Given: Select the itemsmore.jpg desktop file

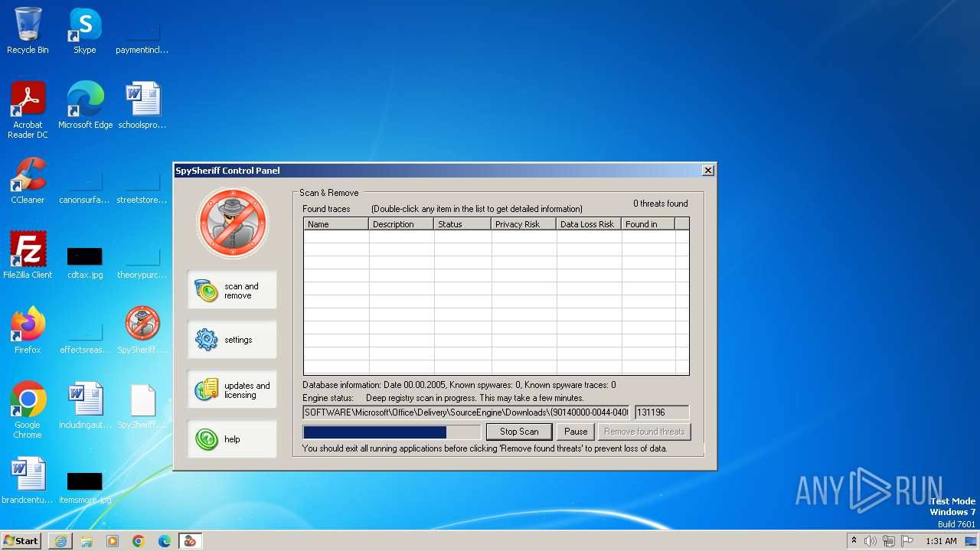Looking at the screenshot, I should tap(85, 487).
